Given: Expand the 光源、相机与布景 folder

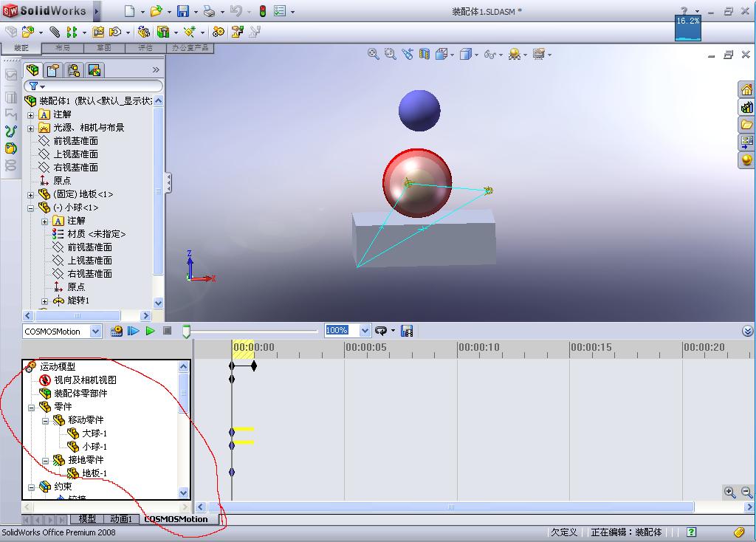Looking at the screenshot, I should 30,128.
